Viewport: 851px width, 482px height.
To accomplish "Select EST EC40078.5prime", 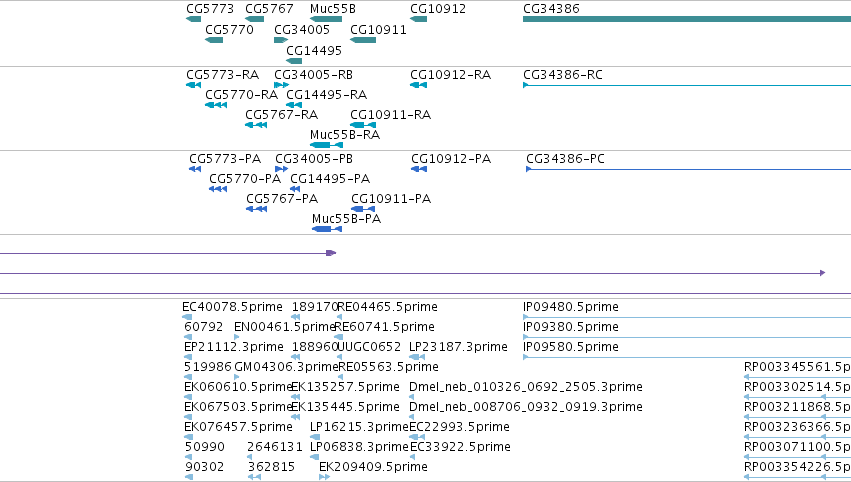I will (x=232, y=307).
